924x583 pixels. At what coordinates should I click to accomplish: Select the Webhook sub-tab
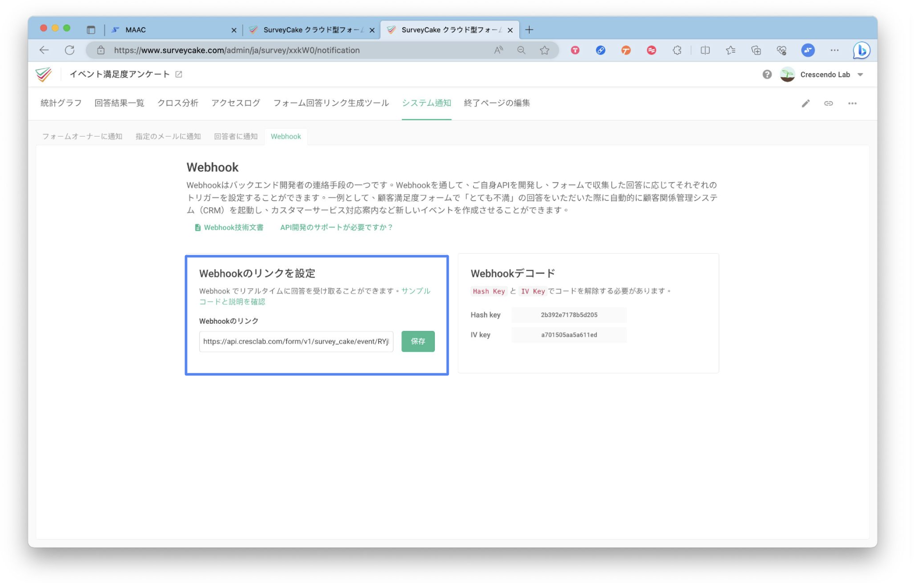(286, 137)
